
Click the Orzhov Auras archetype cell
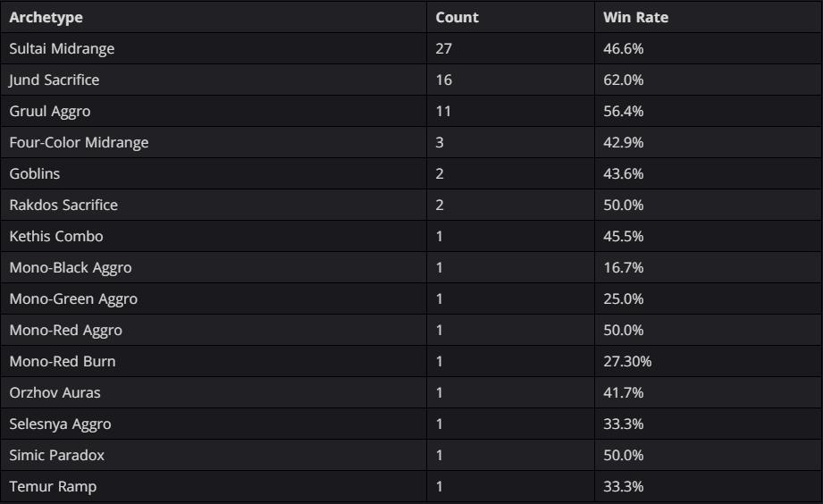point(214,392)
